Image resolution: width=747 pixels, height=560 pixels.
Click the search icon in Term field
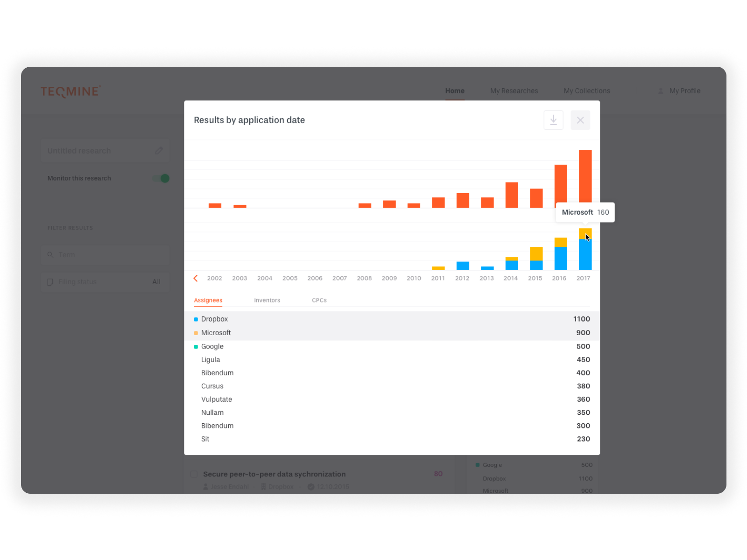(50, 255)
